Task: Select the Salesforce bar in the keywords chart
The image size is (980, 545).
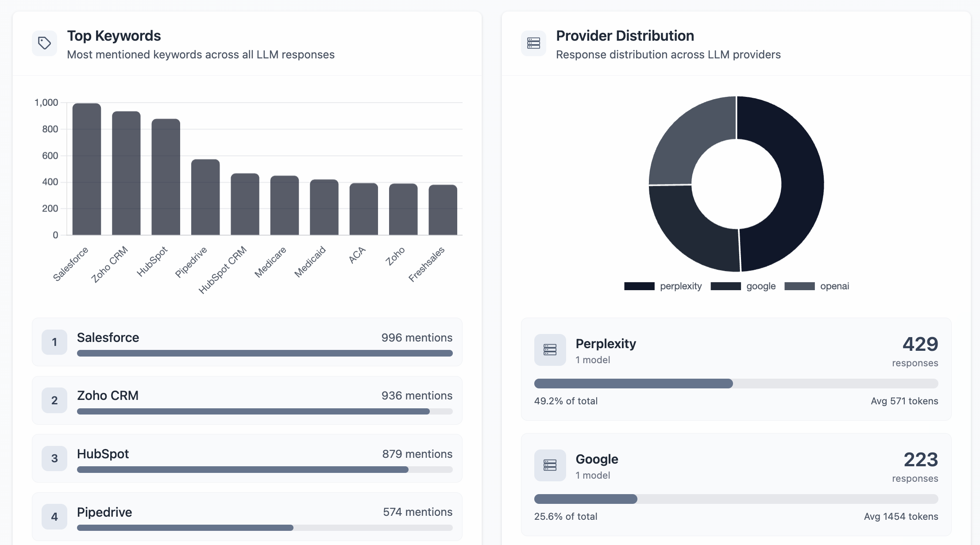Action: 86,168
